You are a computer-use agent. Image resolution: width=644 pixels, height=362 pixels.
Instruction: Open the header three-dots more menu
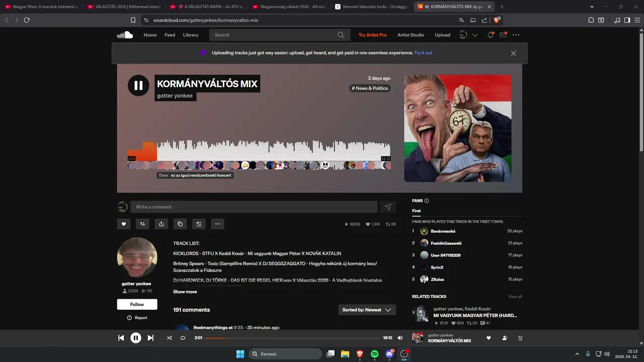pos(516,35)
